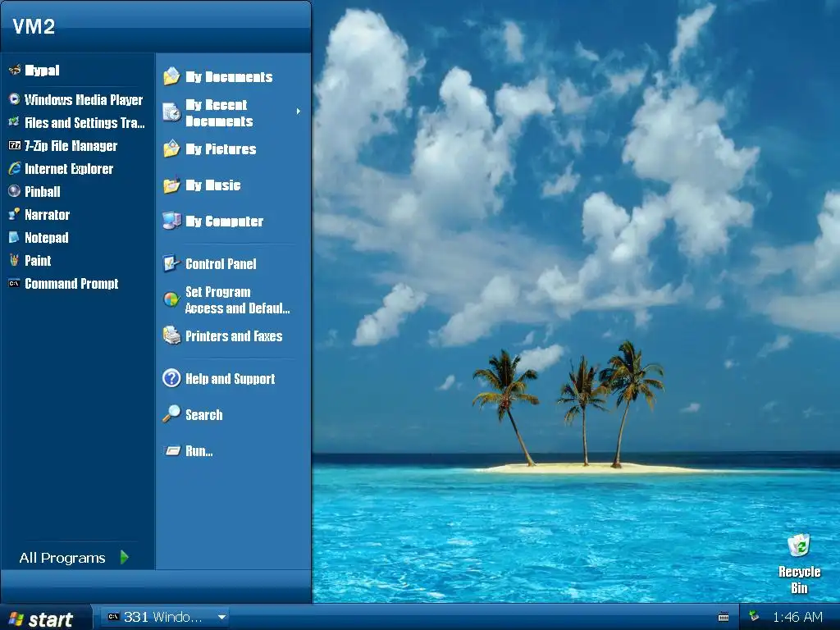Launch Internet Explorer icon
Image resolution: width=840 pixels, height=630 pixels.
pos(15,168)
